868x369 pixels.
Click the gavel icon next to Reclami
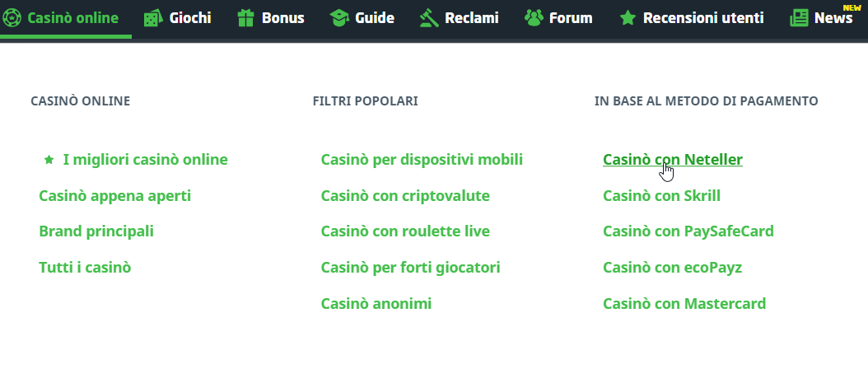click(x=427, y=17)
